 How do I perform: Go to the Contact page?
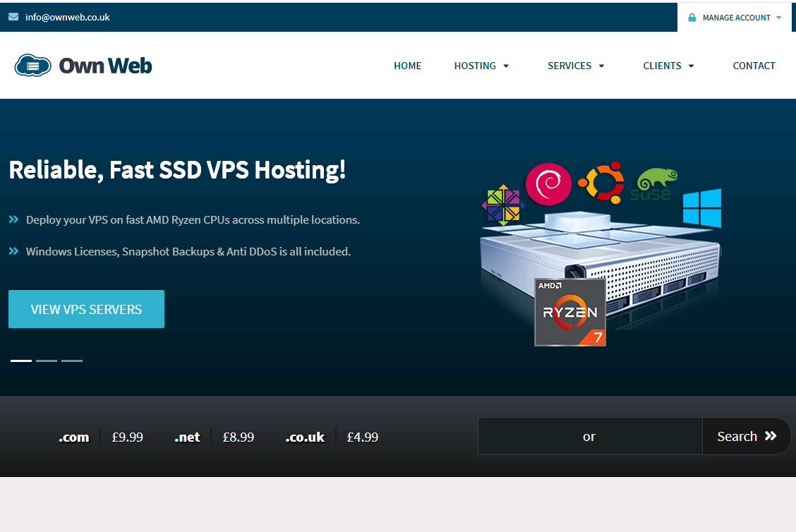pos(754,66)
